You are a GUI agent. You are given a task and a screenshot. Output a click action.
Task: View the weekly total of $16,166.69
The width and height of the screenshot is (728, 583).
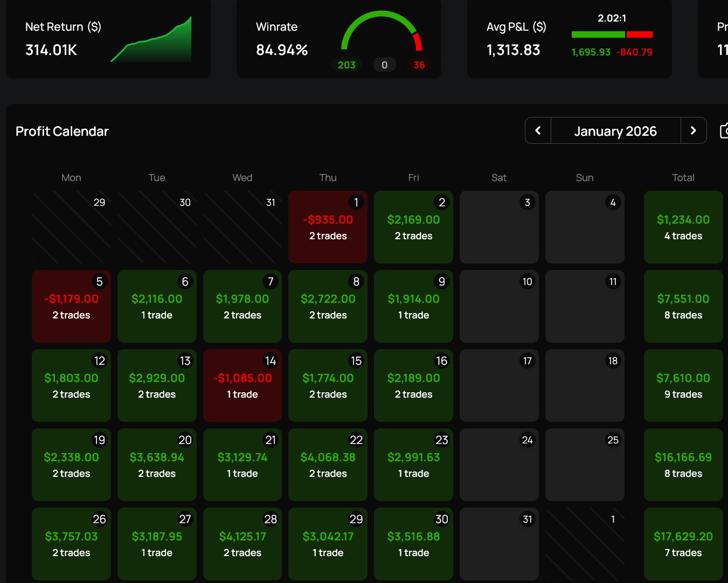point(683,465)
